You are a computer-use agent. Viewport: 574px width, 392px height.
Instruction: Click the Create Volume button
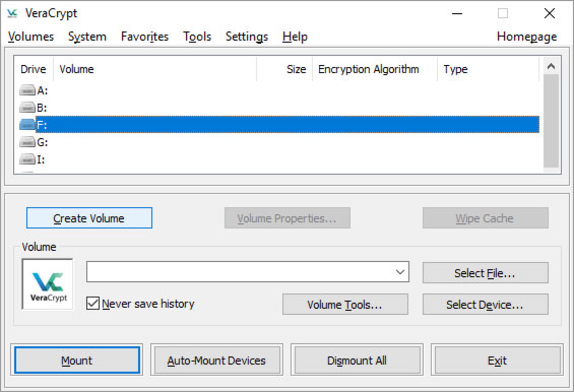(88, 218)
